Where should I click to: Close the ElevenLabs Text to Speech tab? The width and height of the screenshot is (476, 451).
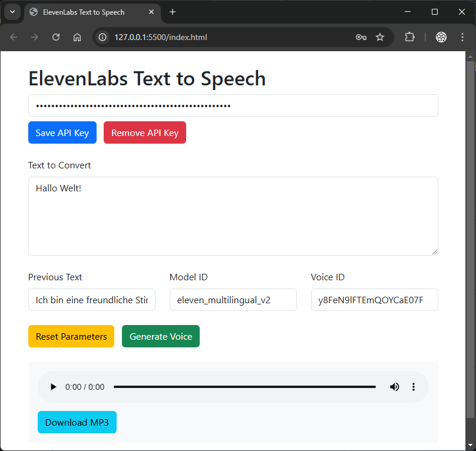point(151,12)
